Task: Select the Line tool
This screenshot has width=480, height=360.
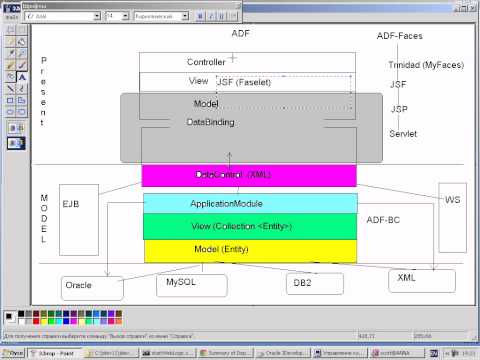Action: click(x=10, y=89)
